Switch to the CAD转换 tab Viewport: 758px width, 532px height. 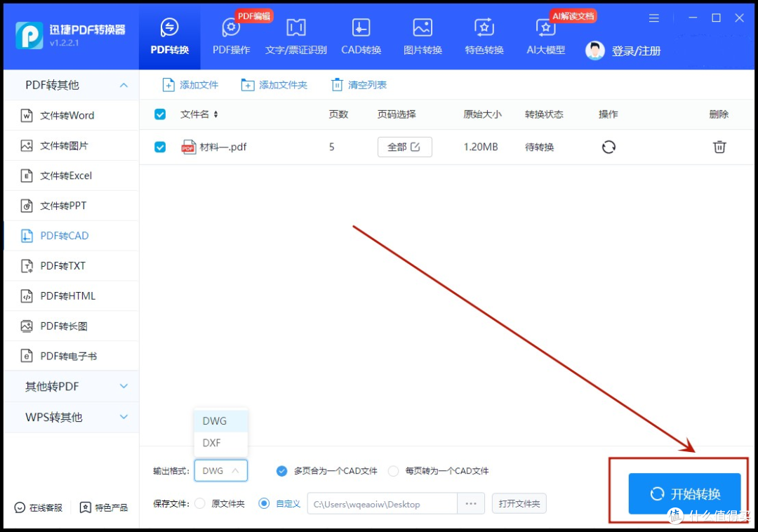click(361, 37)
